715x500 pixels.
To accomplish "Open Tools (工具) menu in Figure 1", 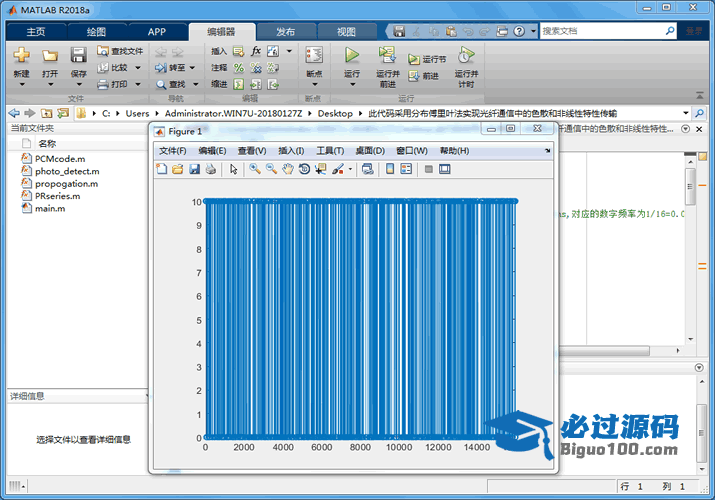I will point(330,151).
